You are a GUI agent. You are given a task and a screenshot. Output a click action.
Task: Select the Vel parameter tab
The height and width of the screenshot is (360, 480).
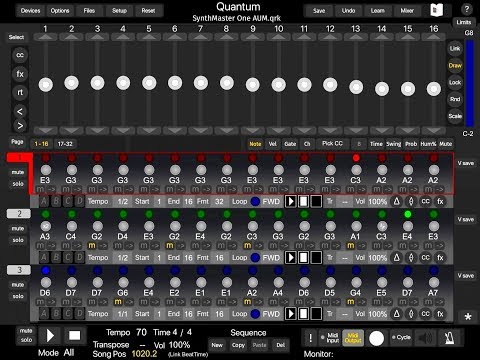point(273,144)
